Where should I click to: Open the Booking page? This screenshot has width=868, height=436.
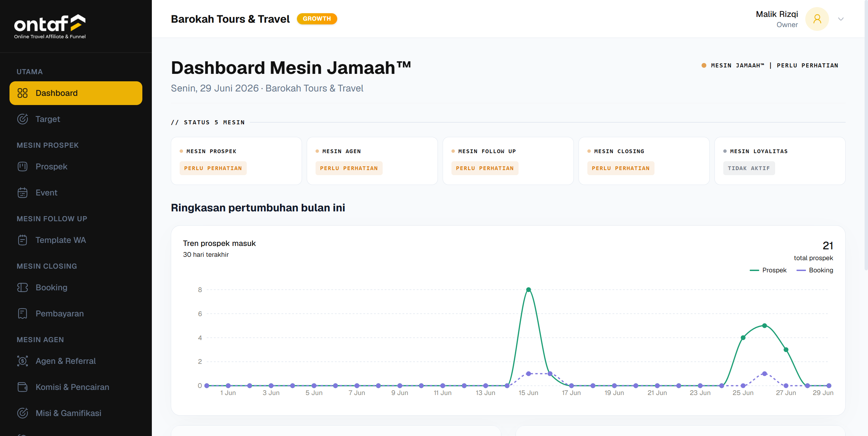pos(76,288)
